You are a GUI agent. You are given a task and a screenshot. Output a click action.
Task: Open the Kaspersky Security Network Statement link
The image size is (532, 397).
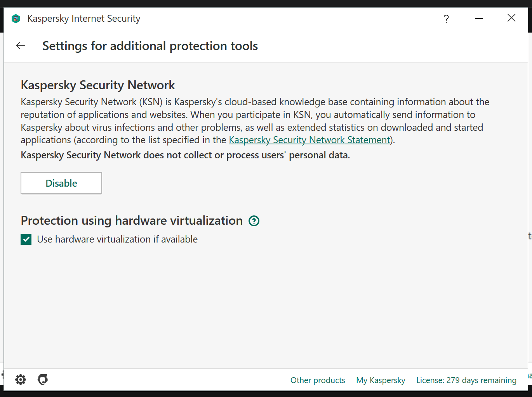coord(309,140)
